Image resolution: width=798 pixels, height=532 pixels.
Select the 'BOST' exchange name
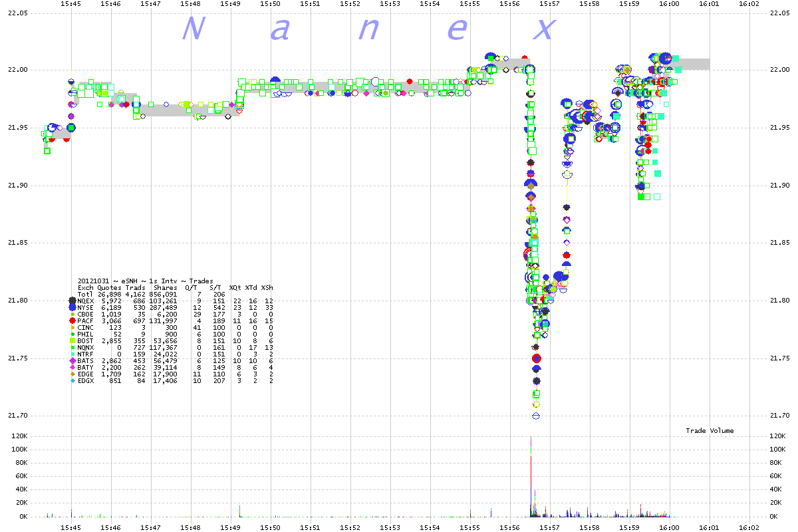pyautogui.click(x=86, y=340)
